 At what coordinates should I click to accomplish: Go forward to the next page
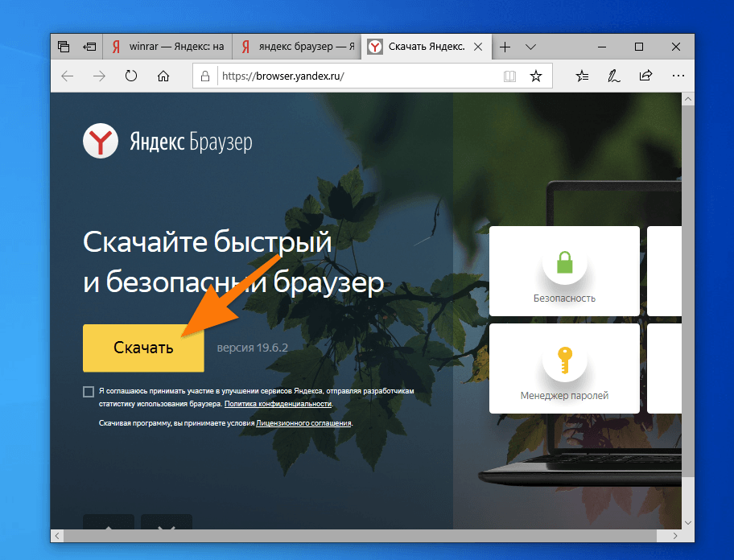click(99, 76)
